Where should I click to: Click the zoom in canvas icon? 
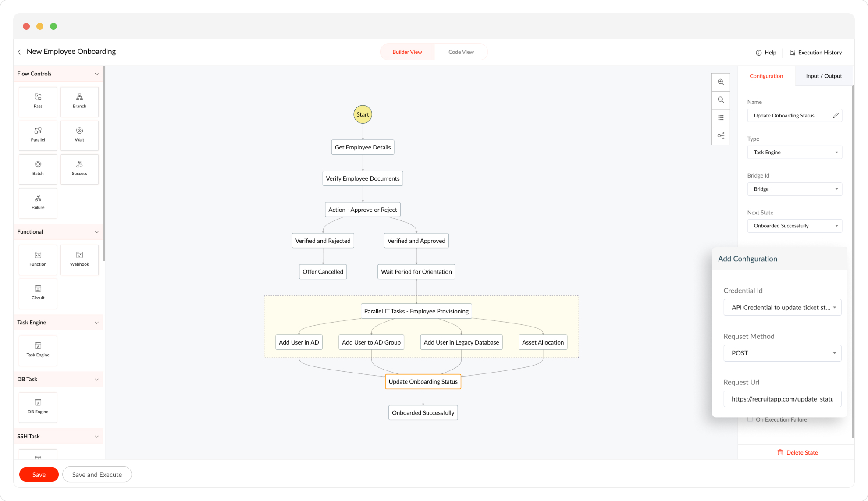click(x=721, y=82)
